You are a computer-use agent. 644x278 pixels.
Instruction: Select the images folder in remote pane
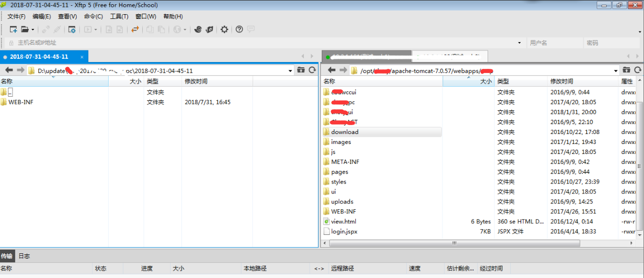pyautogui.click(x=341, y=142)
